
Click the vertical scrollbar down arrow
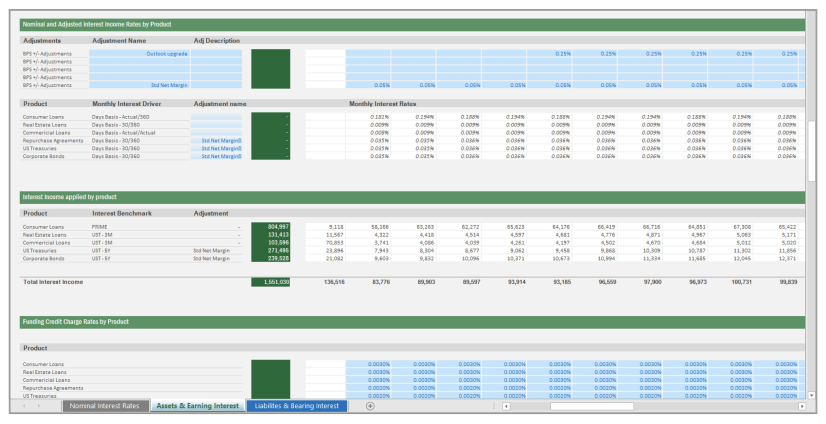click(811, 395)
